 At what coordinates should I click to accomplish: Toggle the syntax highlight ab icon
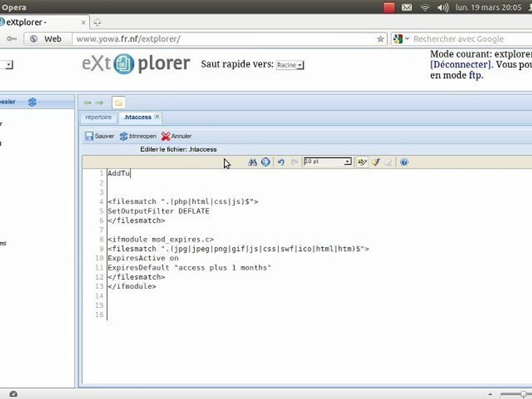(x=362, y=162)
